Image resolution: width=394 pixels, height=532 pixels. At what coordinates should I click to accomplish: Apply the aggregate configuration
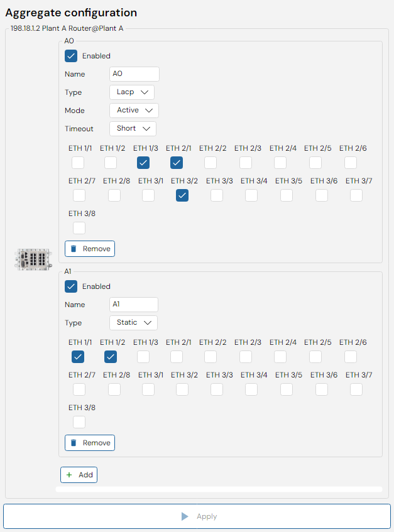(x=197, y=516)
